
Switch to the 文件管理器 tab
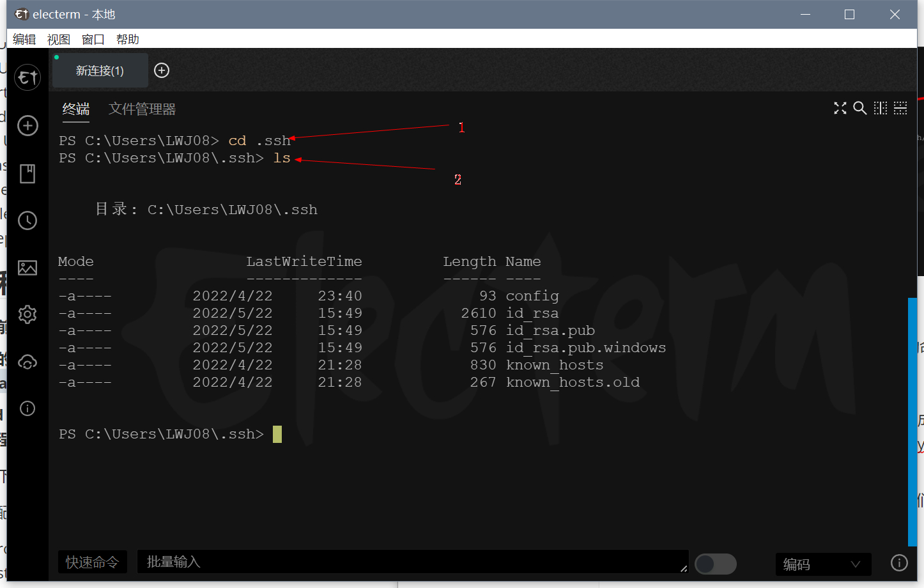(x=142, y=109)
